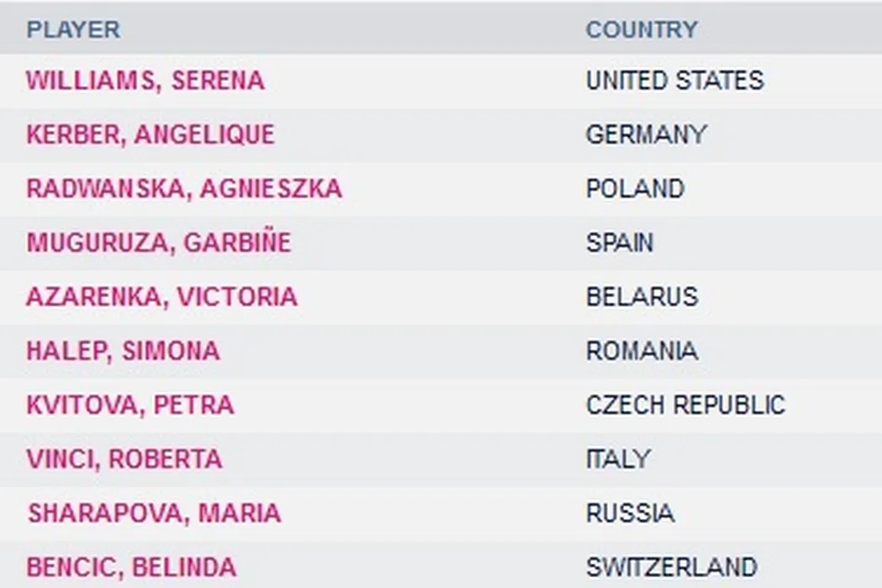
Task: Select the Roberta Vinci name link
Action: pos(124,459)
